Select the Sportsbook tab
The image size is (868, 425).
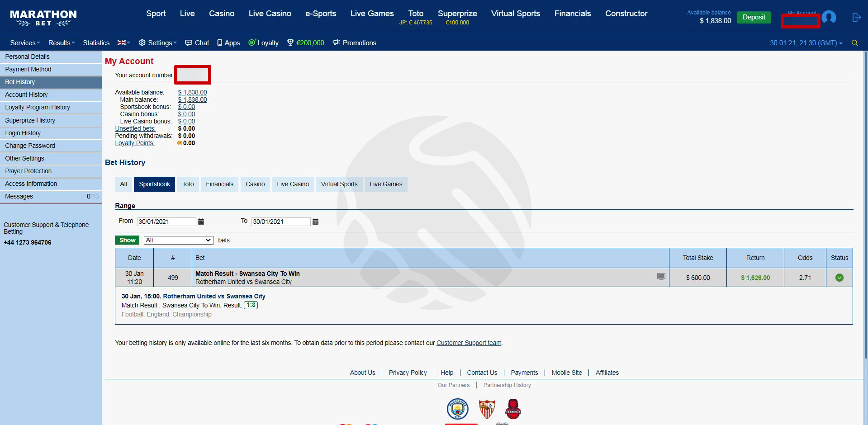click(x=155, y=184)
